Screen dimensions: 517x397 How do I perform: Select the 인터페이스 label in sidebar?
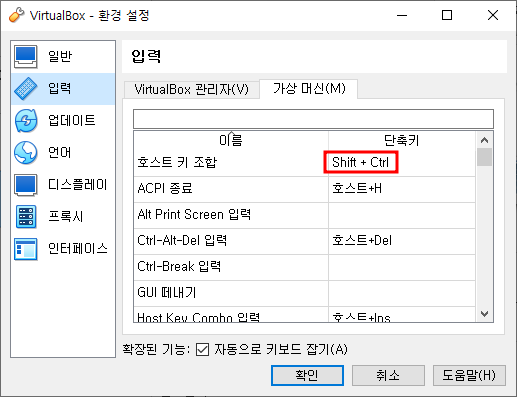tap(78, 248)
